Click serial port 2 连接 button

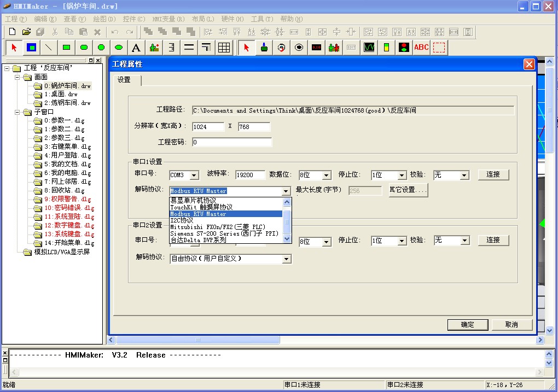(x=493, y=240)
